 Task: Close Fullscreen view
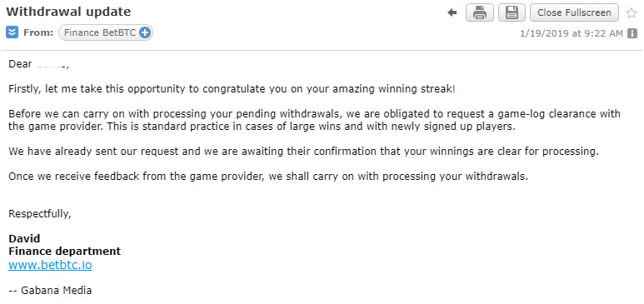[574, 12]
